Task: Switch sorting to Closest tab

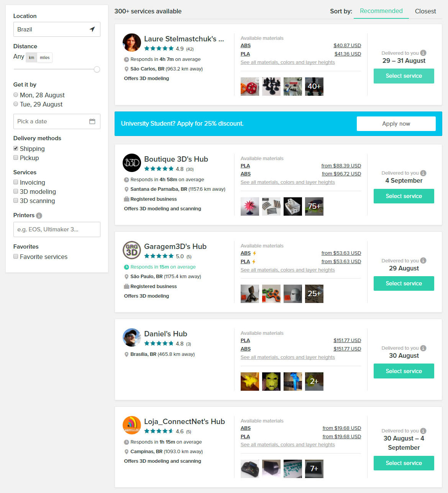Action: (x=425, y=11)
